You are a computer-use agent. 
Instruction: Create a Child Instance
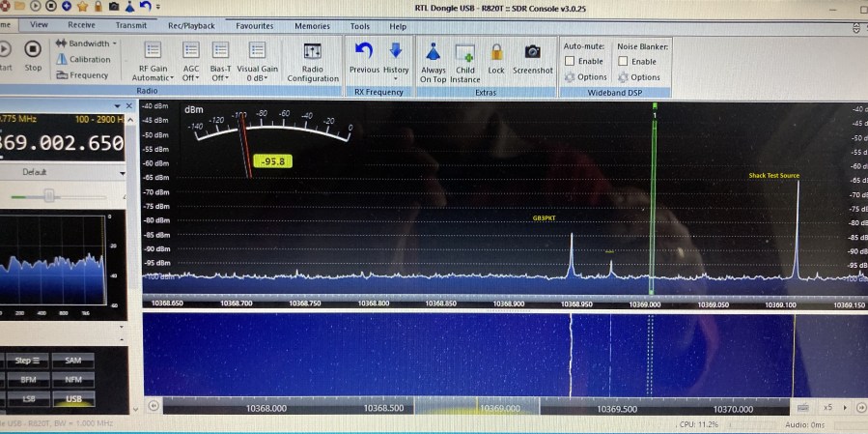[x=464, y=61]
